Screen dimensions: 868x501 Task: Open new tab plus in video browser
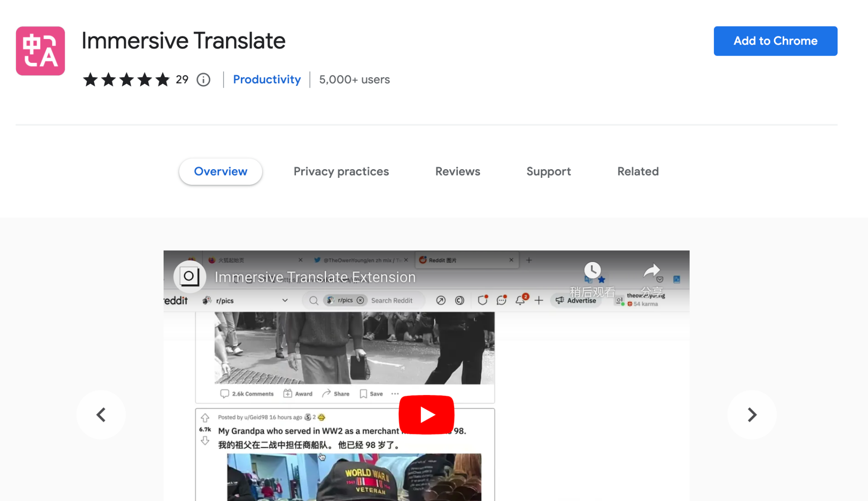(529, 260)
